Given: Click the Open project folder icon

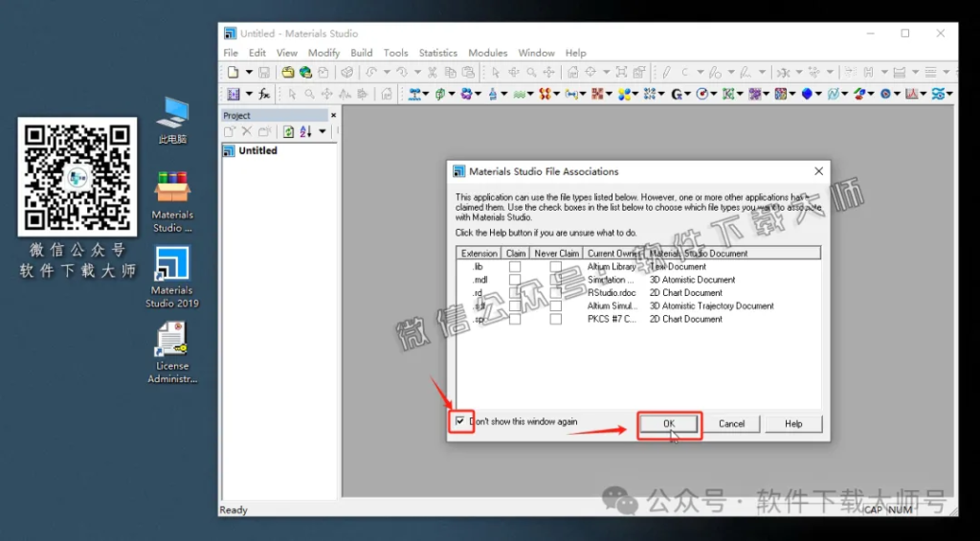Looking at the screenshot, I should (287, 72).
